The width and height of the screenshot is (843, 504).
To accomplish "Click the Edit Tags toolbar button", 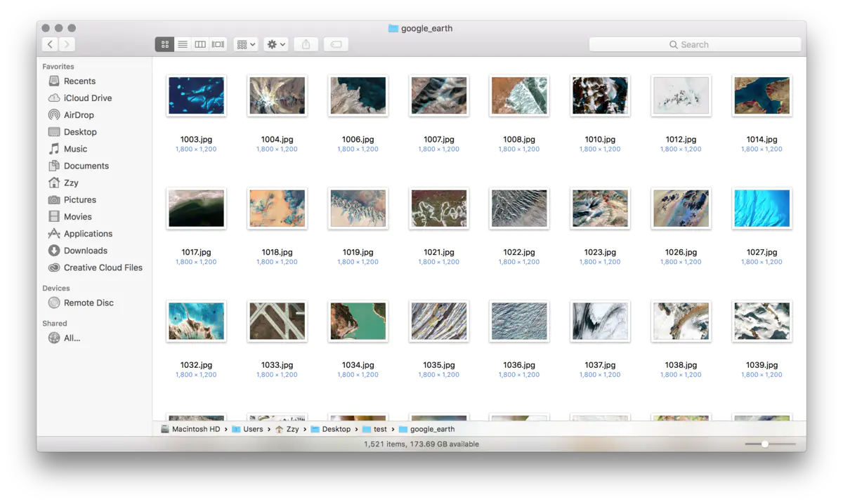I will pos(336,44).
